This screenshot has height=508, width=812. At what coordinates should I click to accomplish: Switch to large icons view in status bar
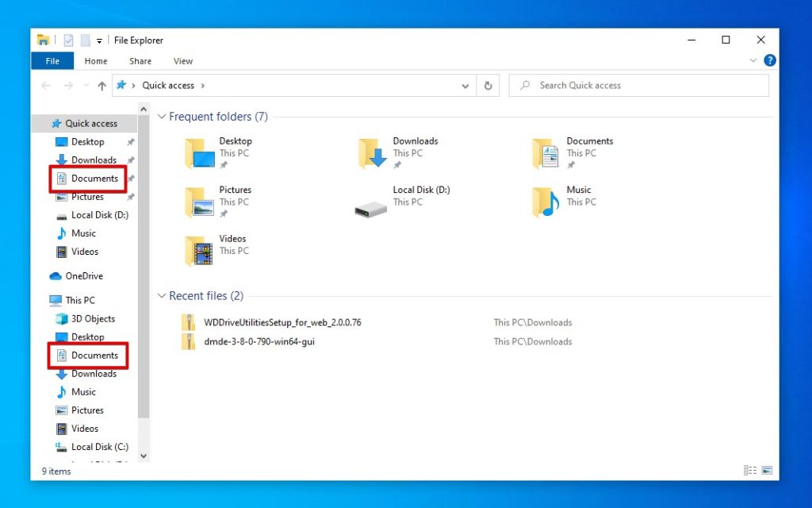(767, 470)
